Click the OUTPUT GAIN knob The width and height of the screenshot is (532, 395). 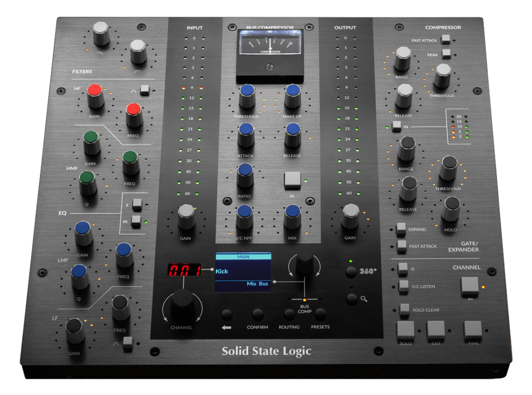[x=351, y=216]
